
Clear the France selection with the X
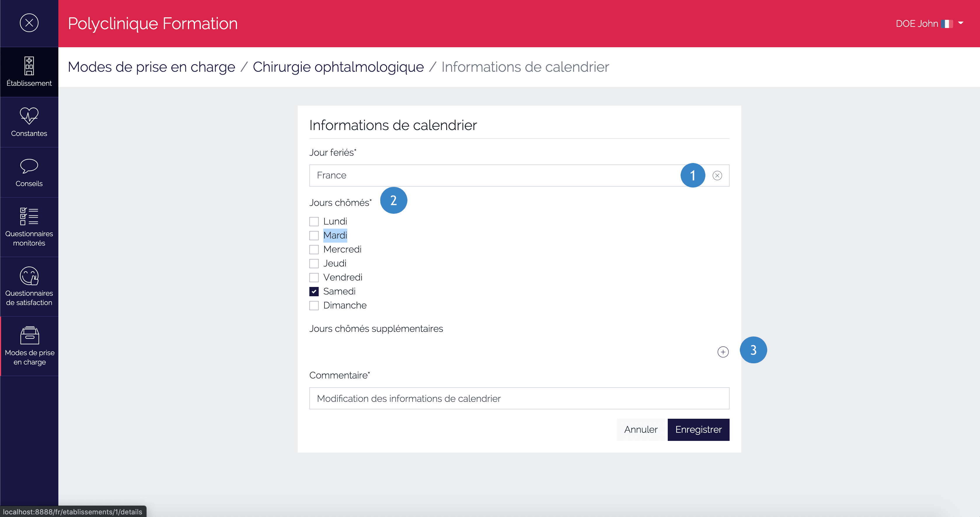tap(717, 175)
